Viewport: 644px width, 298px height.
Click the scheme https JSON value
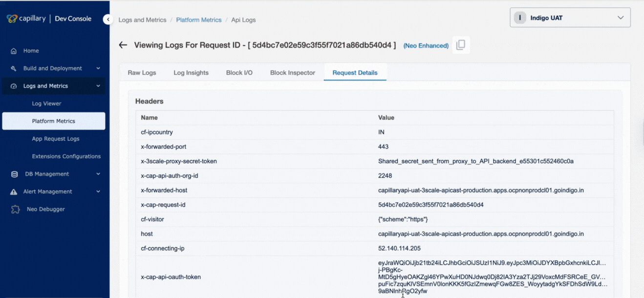pos(403,219)
